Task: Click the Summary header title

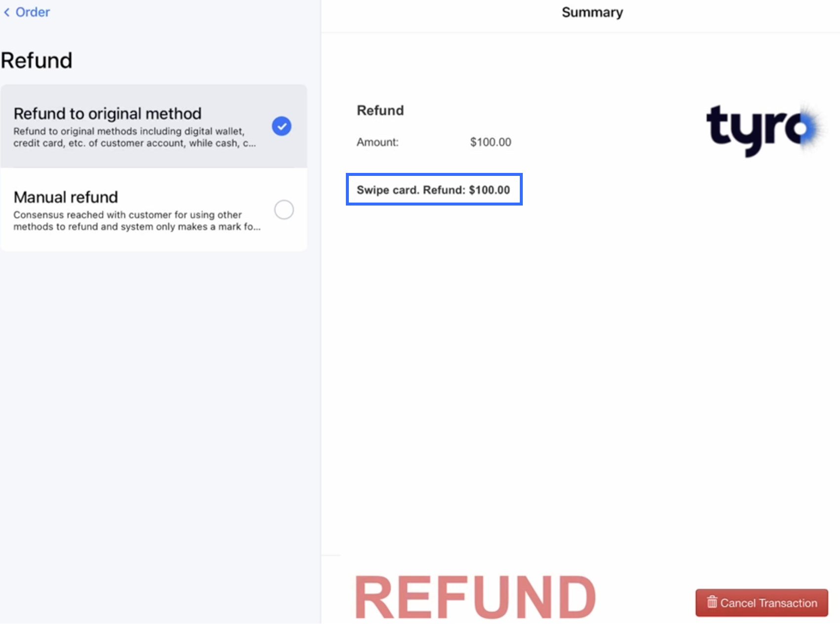Action: click(592, 12)
